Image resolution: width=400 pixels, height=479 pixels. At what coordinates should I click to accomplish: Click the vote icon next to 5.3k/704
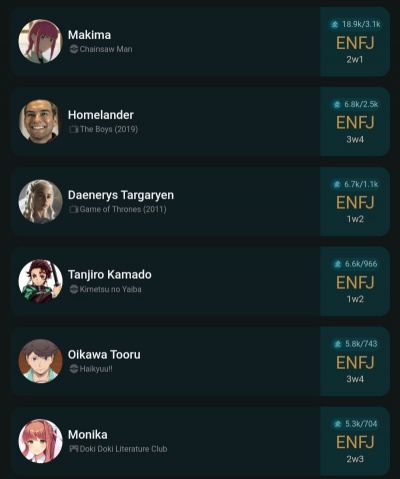338,424
